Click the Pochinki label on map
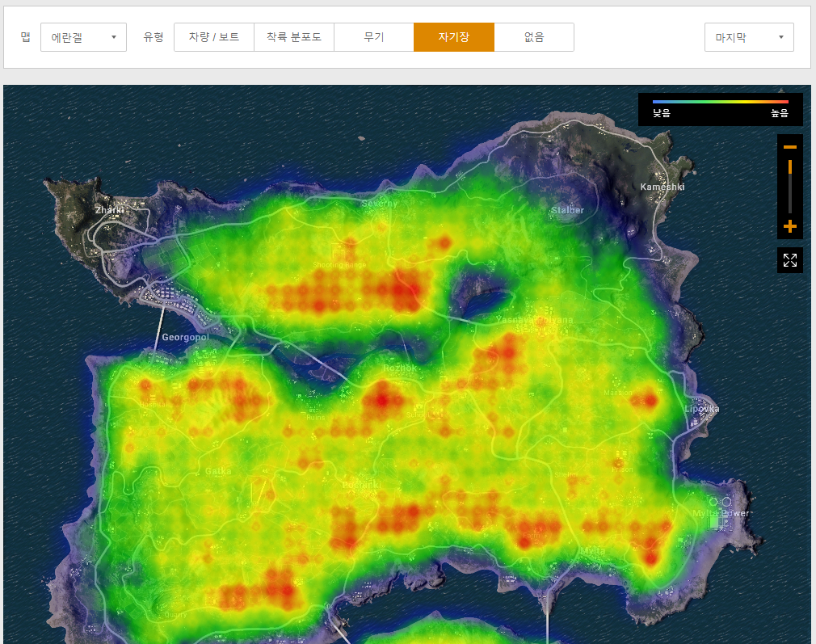The height and width of the screenshot is (644, 816). pos(361,485)
